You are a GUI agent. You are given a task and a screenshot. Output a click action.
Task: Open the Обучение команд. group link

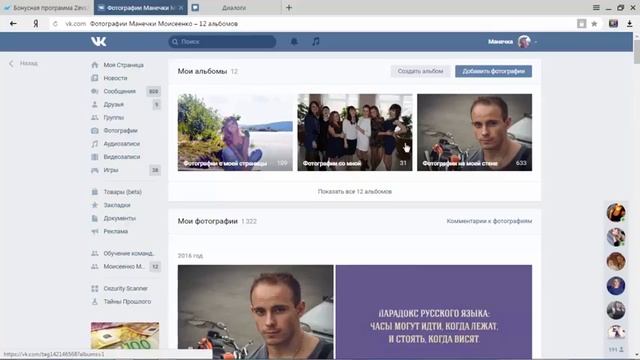(128, 253)
